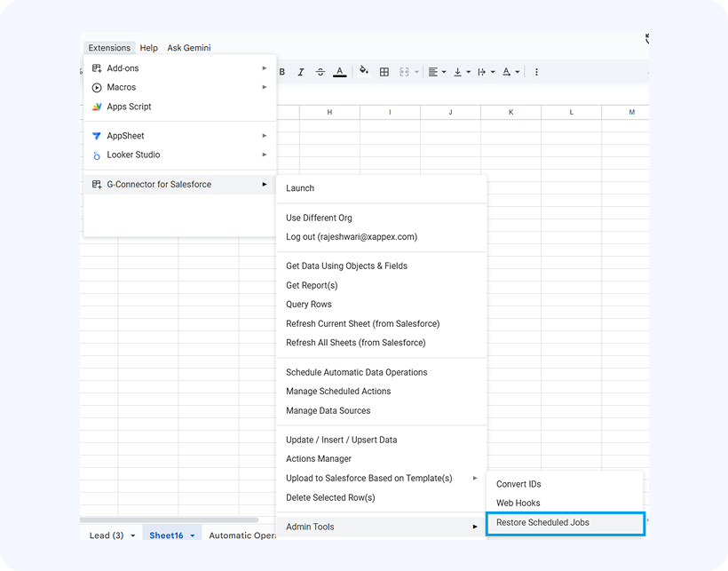Toggle italic text formatting
Screen dimensions: 728x571
pos(301,72)
